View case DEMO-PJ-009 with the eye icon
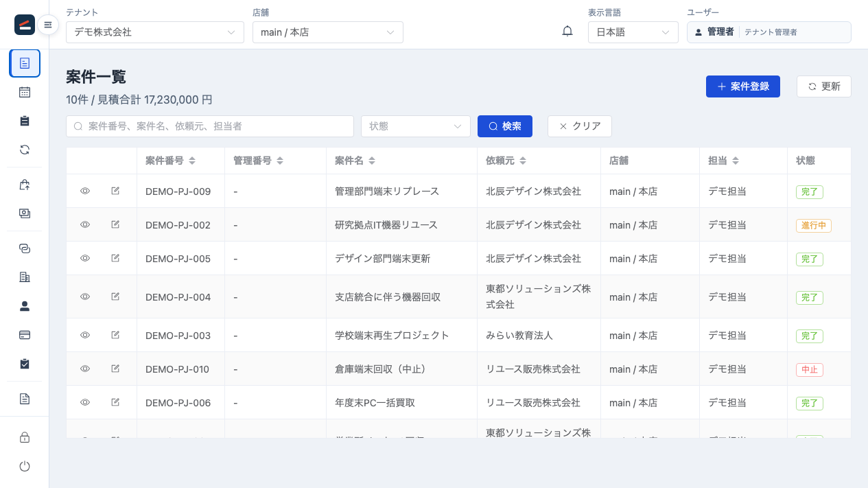868x488 pixels. click(x=85, y=191)
